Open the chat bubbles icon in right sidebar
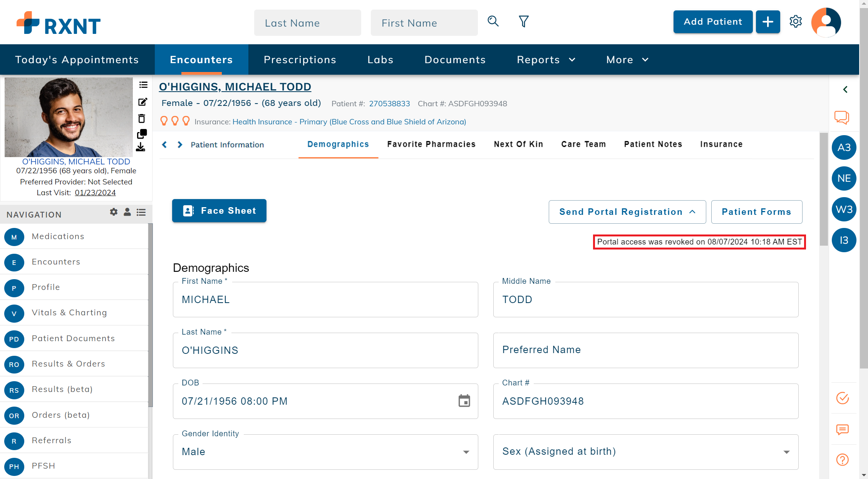 coord(842,117)
